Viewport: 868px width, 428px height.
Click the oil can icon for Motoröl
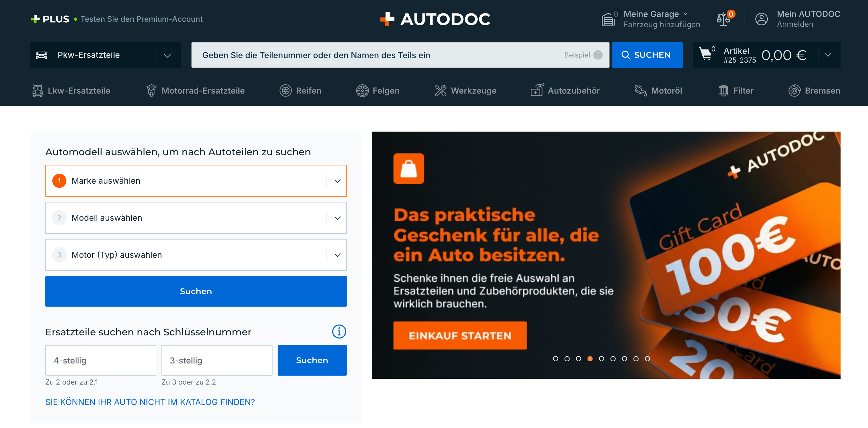point(640,91)
